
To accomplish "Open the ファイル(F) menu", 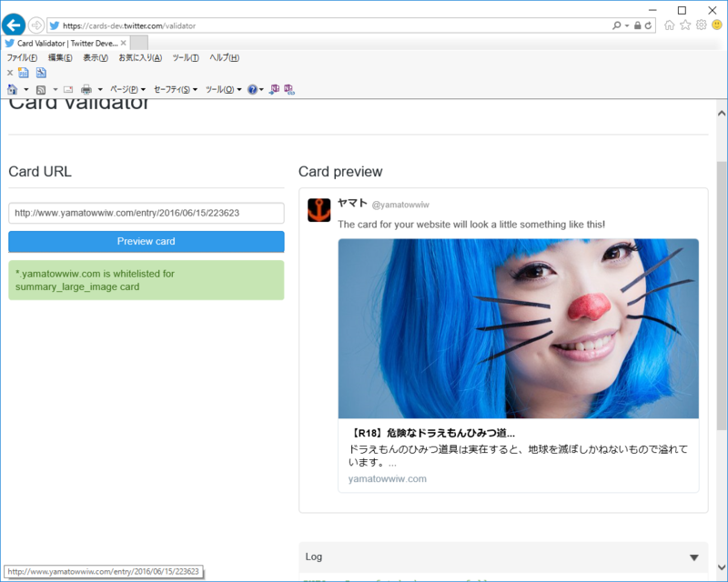I will pyautogui.click(x=22, y=57).
